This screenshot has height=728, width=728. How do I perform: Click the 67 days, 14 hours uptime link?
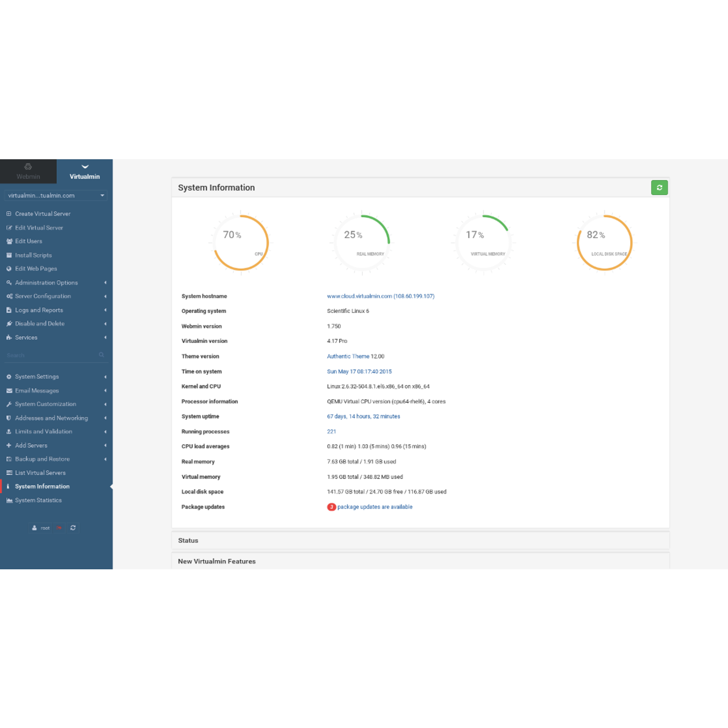click(x=363, y=416)
